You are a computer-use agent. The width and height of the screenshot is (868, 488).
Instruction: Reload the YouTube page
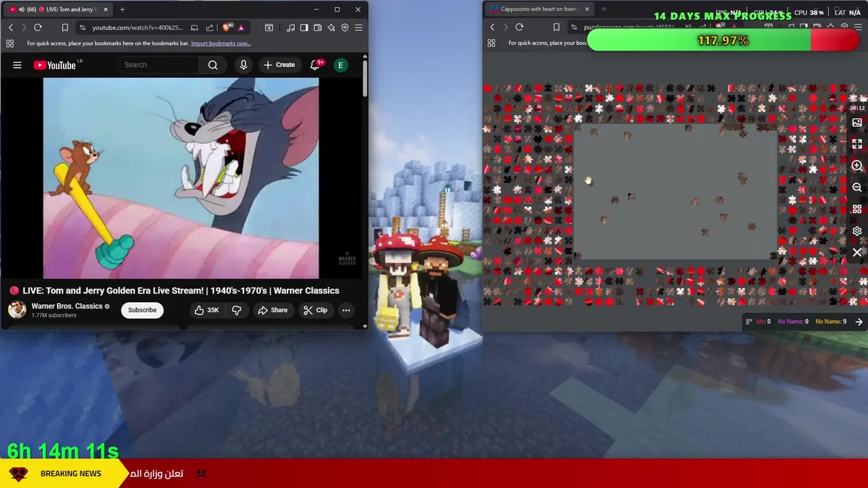click(38, 28)
